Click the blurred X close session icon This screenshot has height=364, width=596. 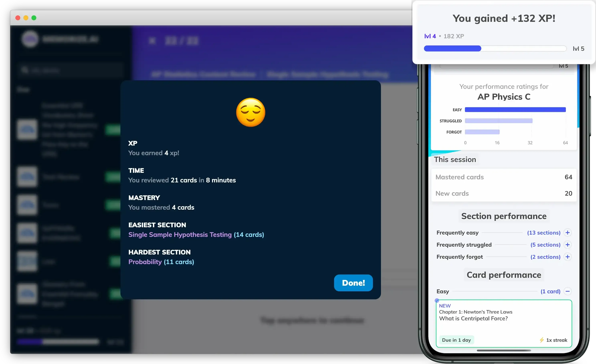pos(152,41)
